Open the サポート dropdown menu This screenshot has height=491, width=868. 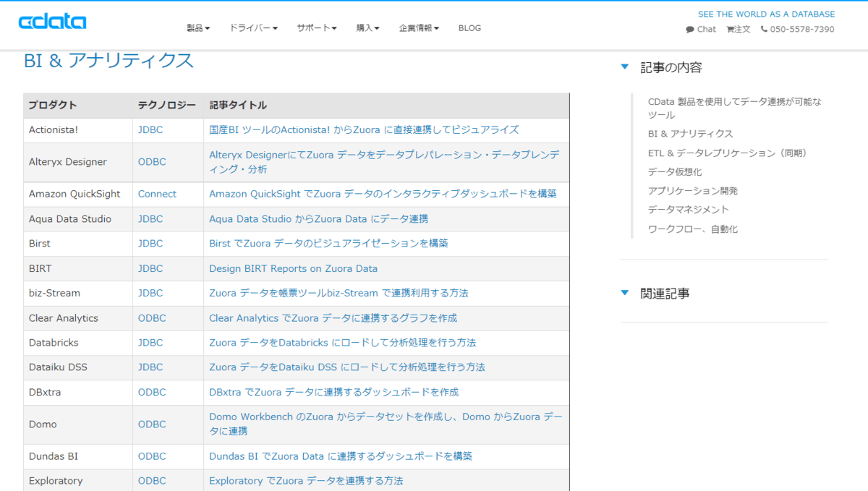click(x=317, y=28)
